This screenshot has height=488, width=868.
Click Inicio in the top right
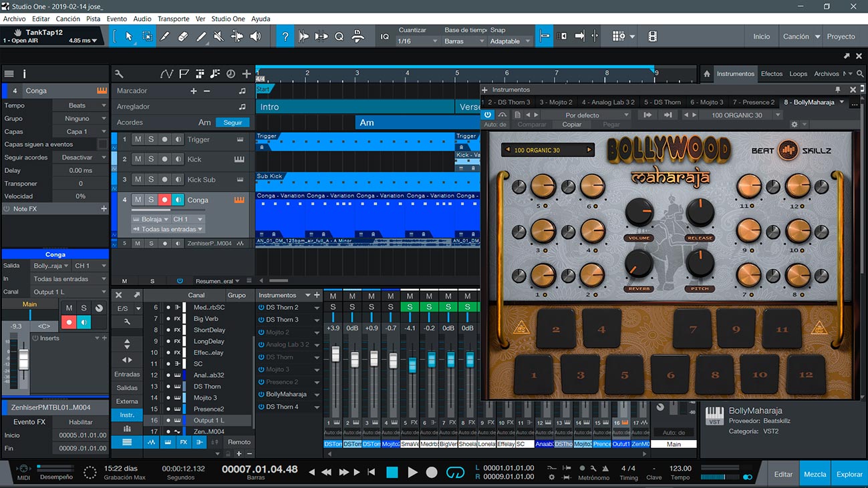pyautogui.click(x=762, y=37)
